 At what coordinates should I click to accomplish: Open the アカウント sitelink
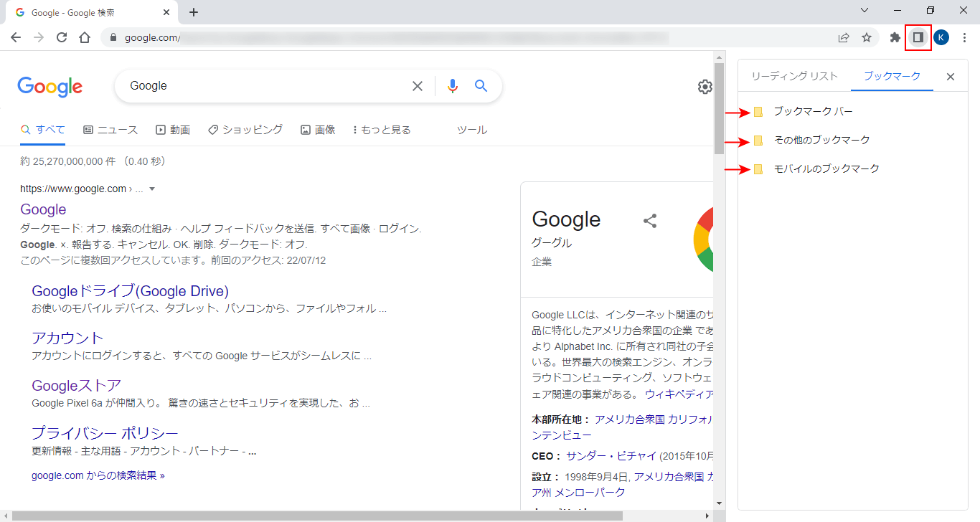(67, 338)
